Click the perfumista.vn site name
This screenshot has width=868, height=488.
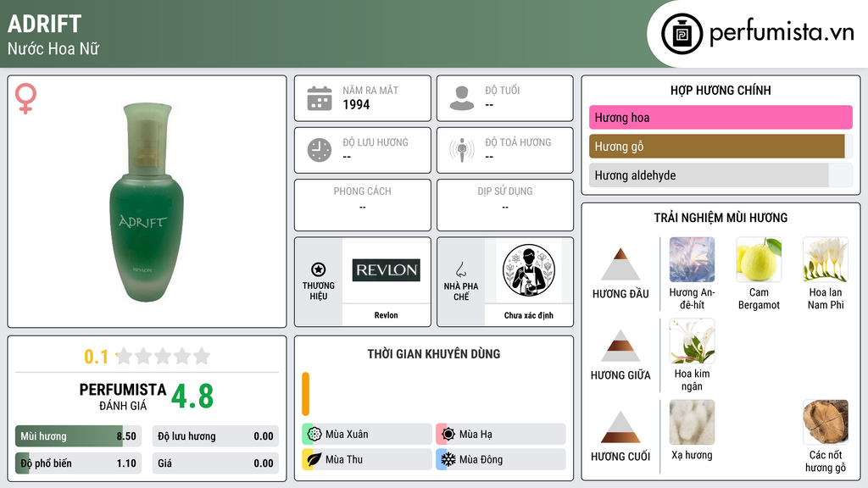pos(782,33)
